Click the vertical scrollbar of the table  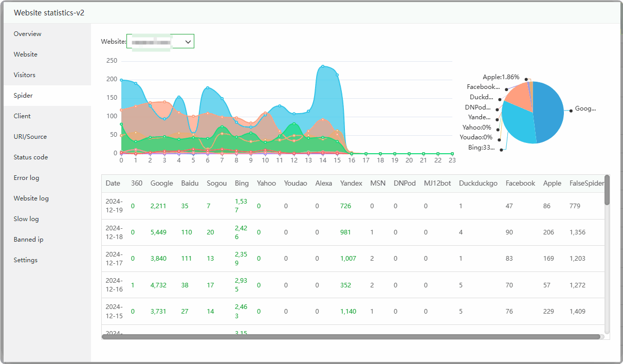tap(607, 190)
